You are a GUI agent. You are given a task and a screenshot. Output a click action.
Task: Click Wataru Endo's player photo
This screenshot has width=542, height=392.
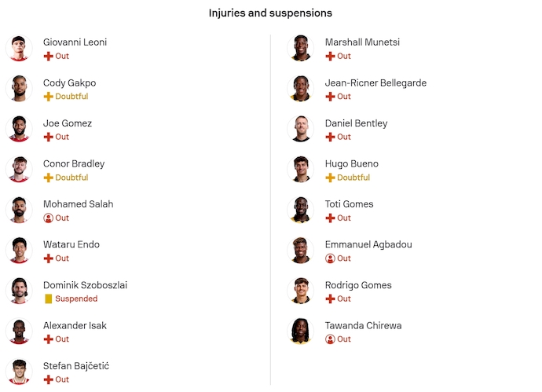(17, 251)
